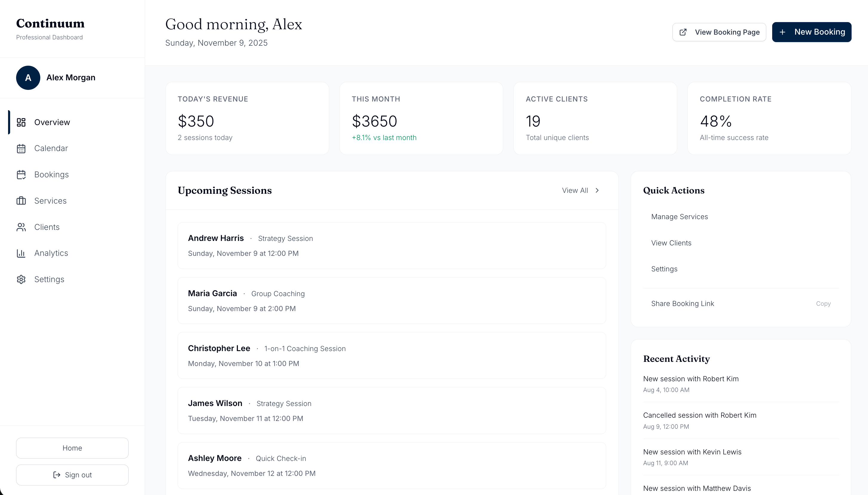
Task: Click the Analytics bar chart icon
Action: (x=21, y=253)
